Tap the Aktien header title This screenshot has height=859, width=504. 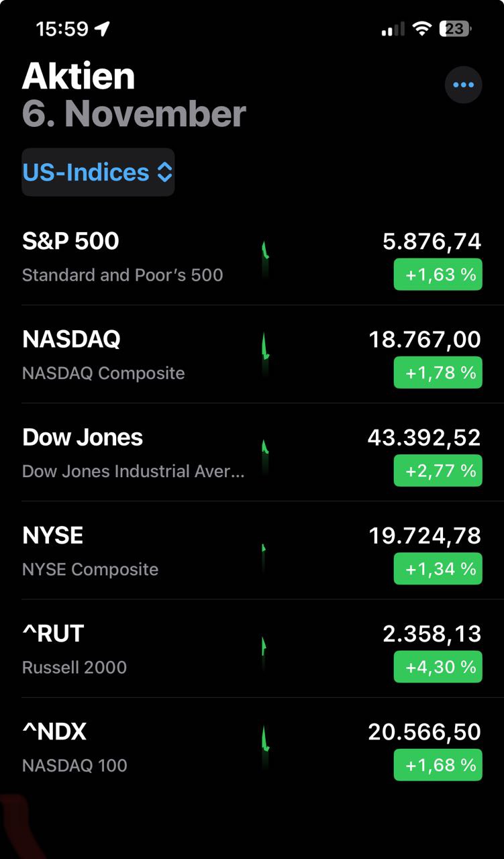(x=79, y=76)
